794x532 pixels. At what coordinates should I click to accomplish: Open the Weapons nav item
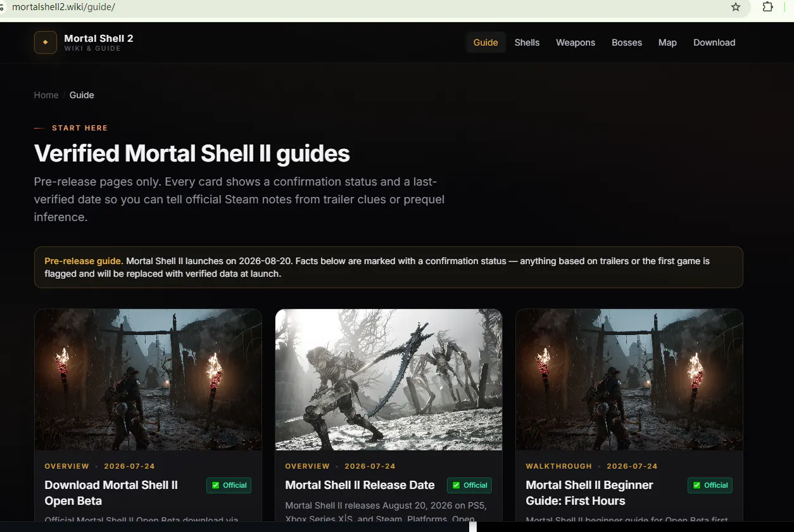tap(576, 42)
